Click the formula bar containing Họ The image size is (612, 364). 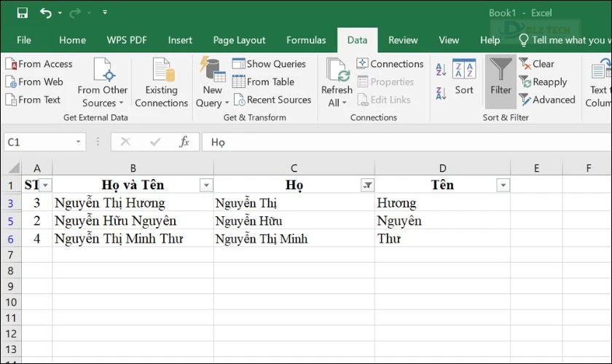[x=407, y=142]
